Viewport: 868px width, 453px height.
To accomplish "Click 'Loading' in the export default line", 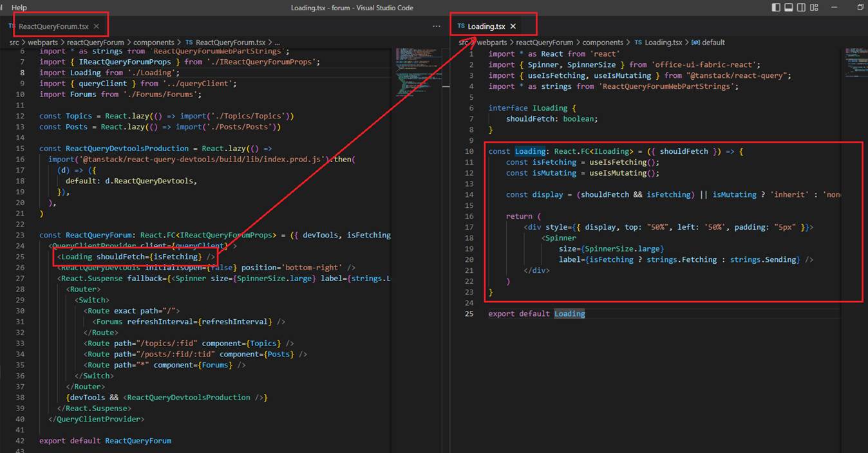I will coord(569,313).
